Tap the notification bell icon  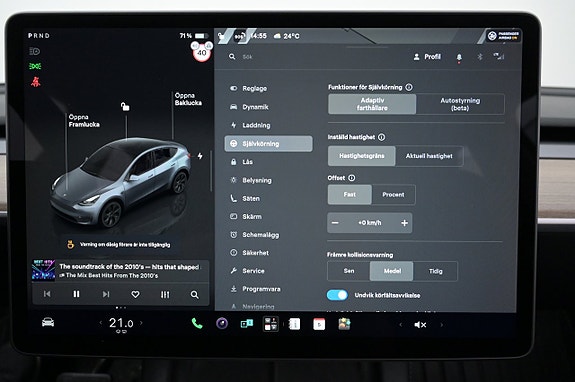tap(459, 57)
